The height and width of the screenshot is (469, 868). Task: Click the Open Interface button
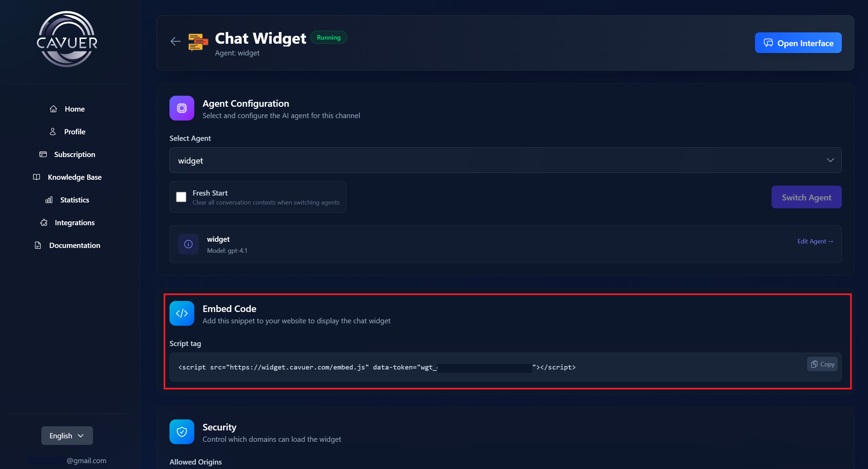[798, 43]
